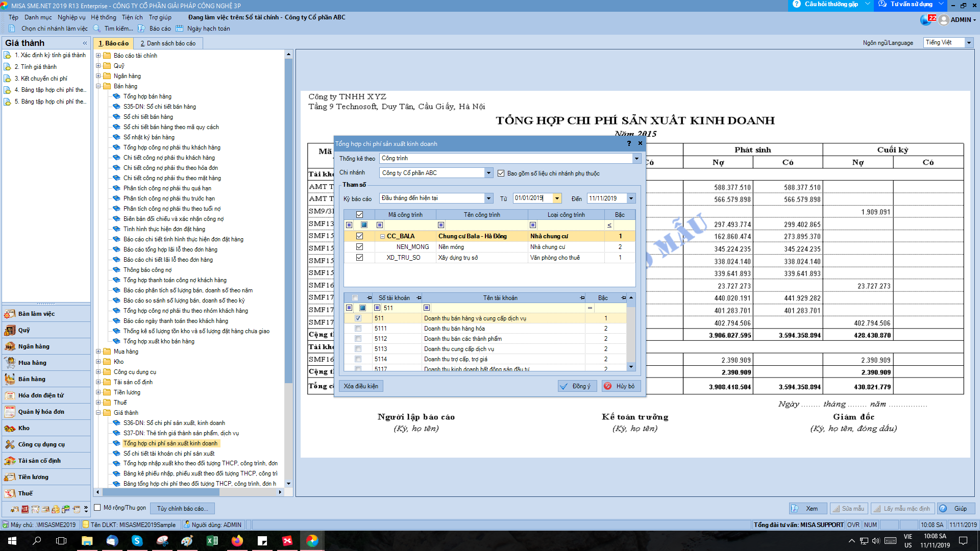Uncheck the CC_BALA project row checkbox
Screen dimensions: 980x551
click(359, 236)
